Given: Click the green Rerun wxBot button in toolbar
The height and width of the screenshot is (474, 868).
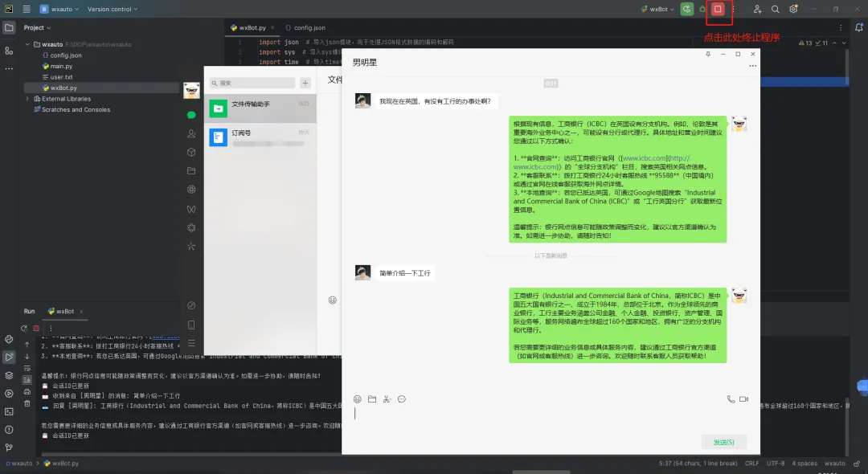Looking at the screenshot, I should tap(687, 9).
